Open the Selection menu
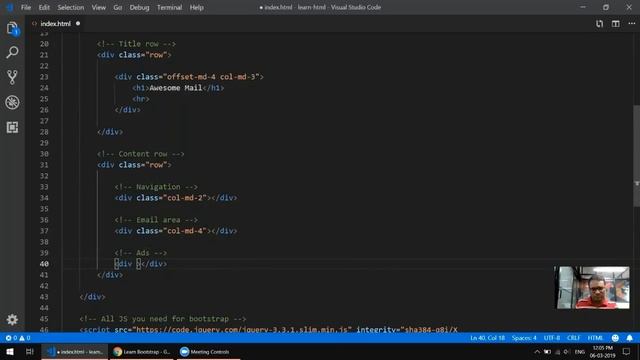The width and height of the screenshot is (640, 360). pos(71,7)
